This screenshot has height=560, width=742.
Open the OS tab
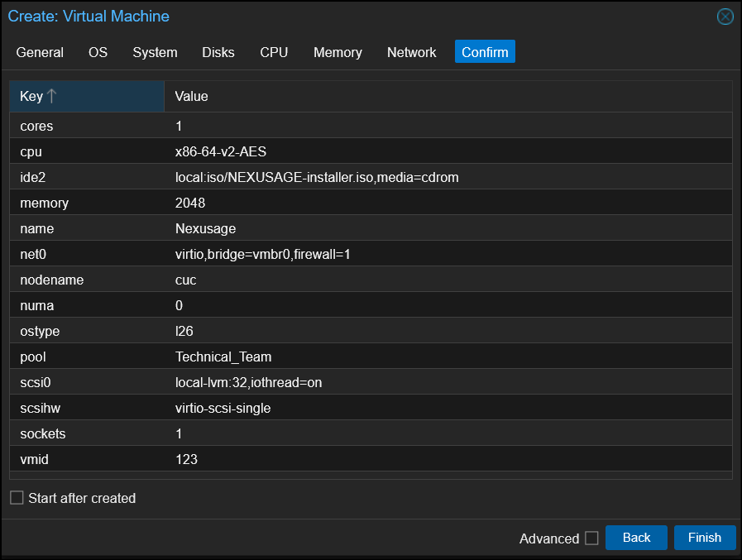click(x=98, y=52)
